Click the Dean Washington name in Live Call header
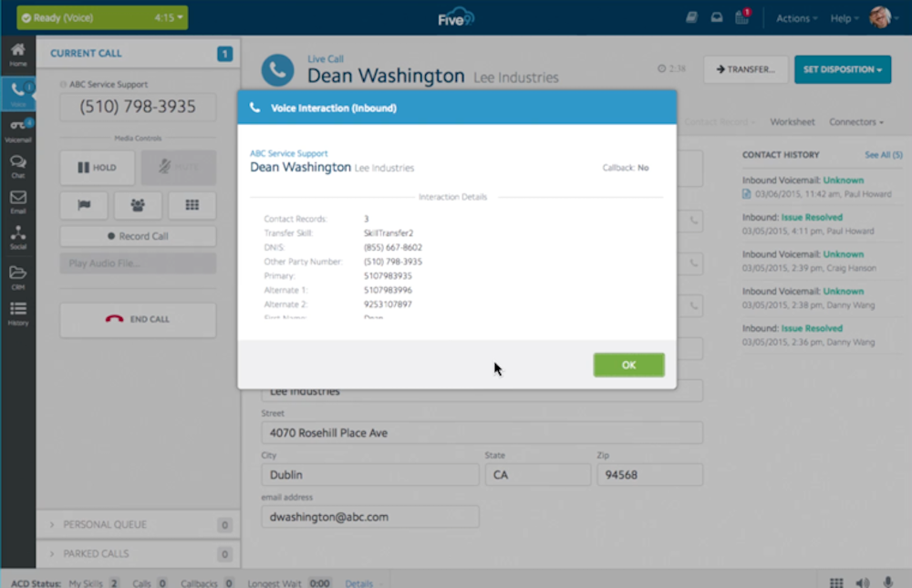 tap(386, 76)
